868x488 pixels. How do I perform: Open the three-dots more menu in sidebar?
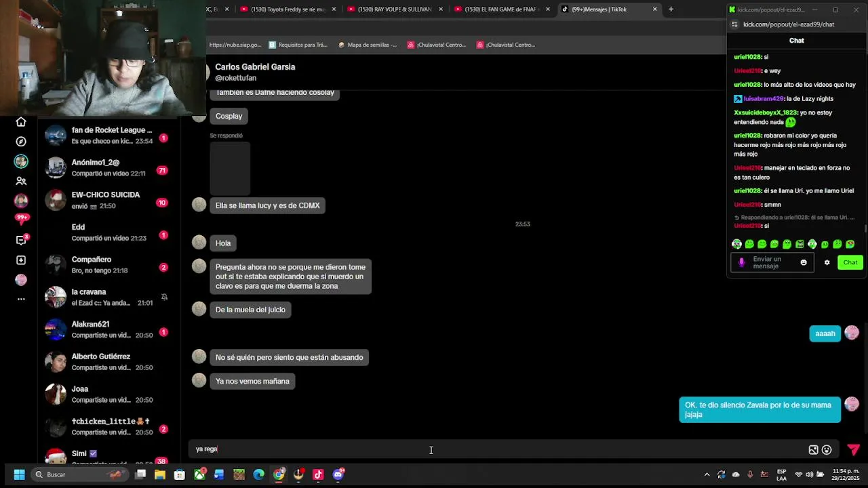click(21, 299)
